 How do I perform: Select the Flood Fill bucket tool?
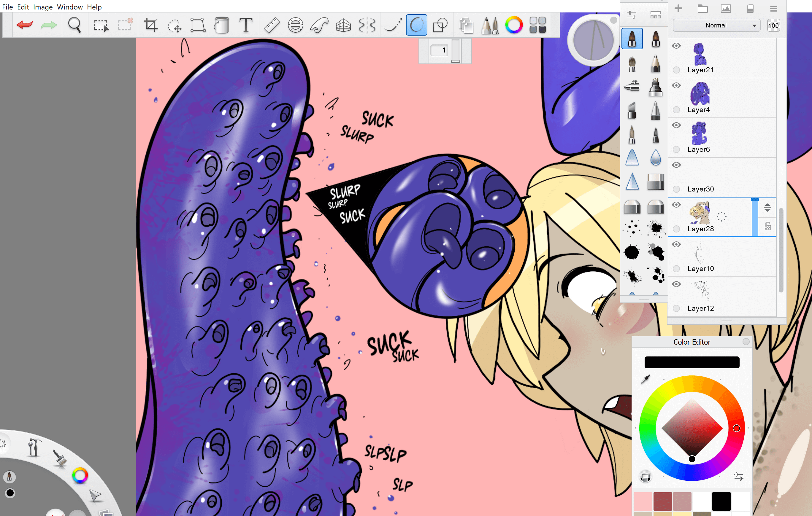click(221, 25)
